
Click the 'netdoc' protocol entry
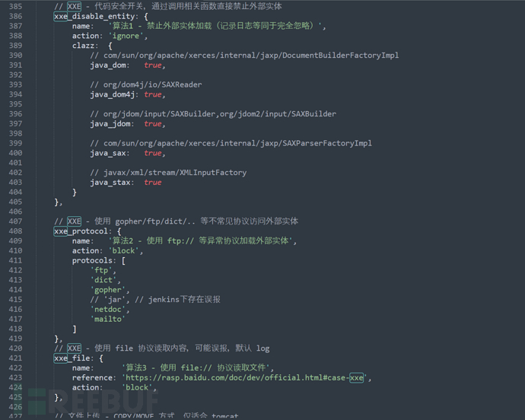(x=108, y=310)
